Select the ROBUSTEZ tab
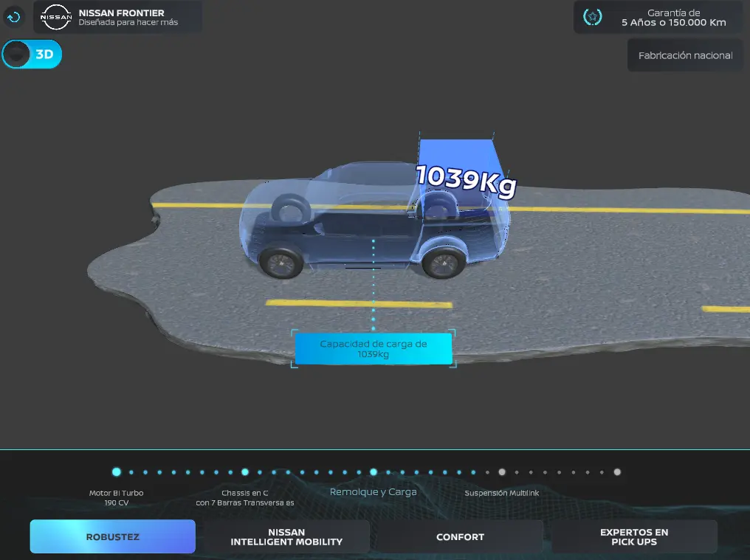This screenshot has height=560, width=750. pyautogui.click(x=112, y=536)
